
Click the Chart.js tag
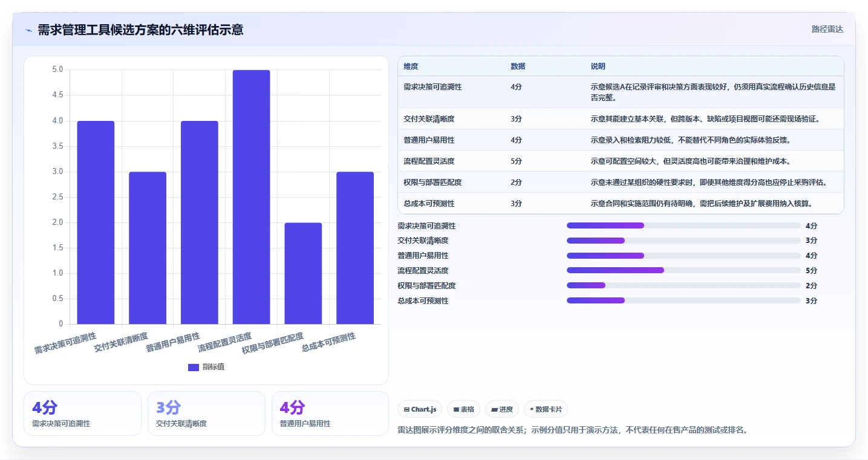420,409
